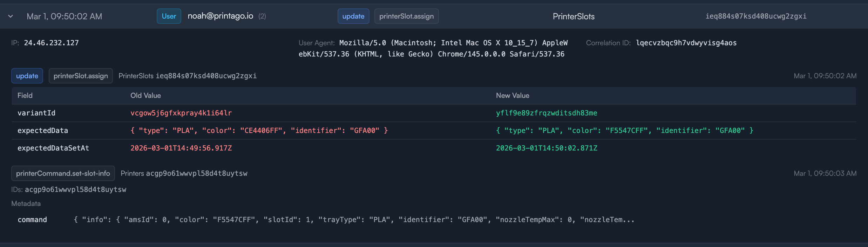Click the update badge in header row
The height and width of the screenshot is (247, 868).
(x=353, y=16)
